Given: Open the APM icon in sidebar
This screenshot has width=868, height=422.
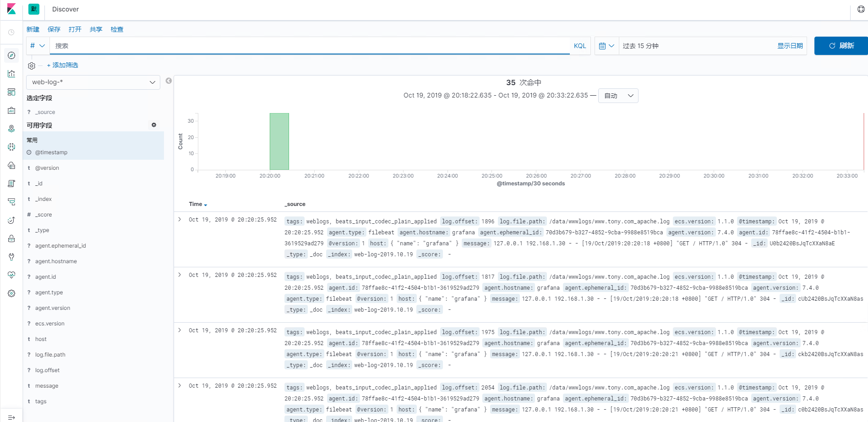Looking at the screenshot, I should (11, 202).
